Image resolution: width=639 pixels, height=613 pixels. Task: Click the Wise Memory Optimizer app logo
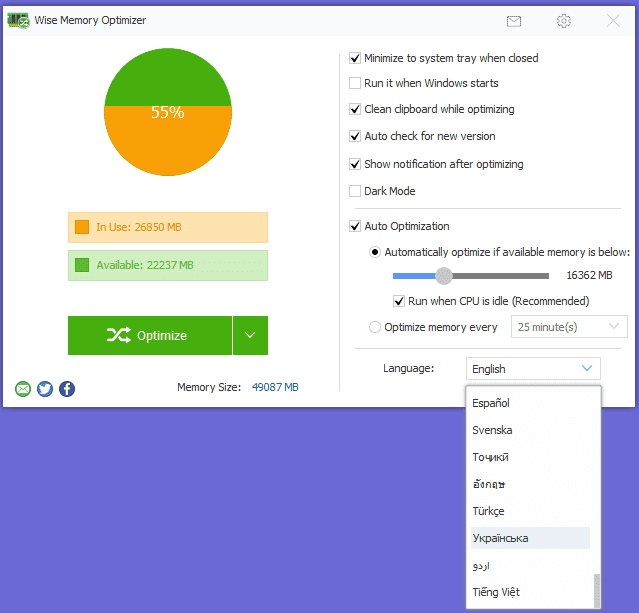point(18,20)
